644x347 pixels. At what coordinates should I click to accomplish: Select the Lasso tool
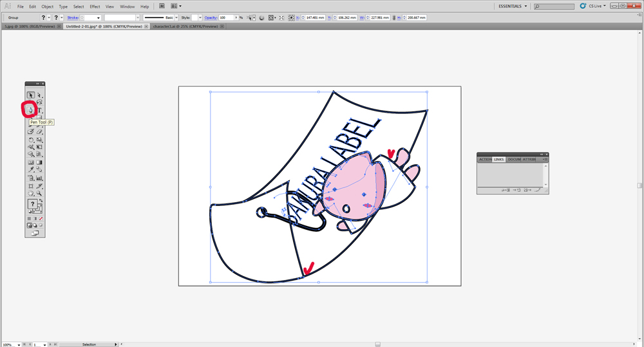[39, 102]
